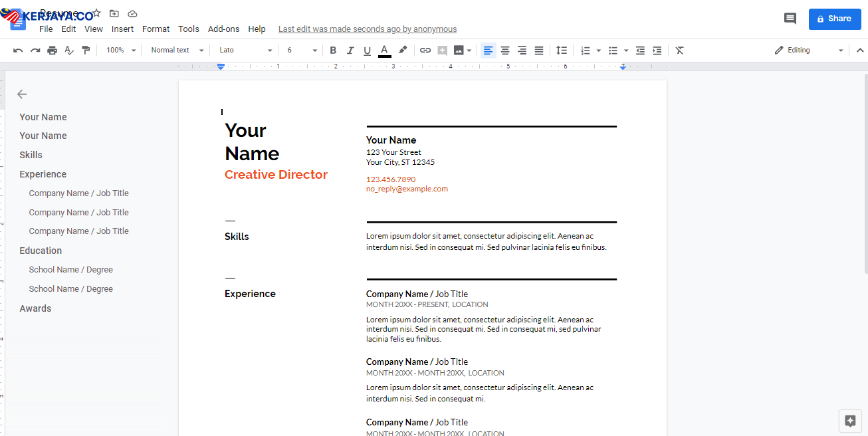
Task: Click the Increase indent icon
Action: [x=657, y=51]
